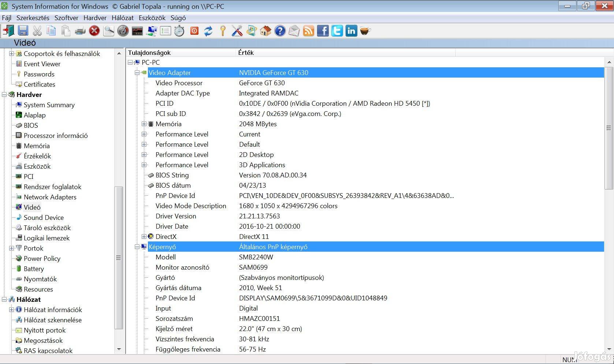Click the yellow key icon
This screenshot has width=614, height=364.
coord(223,31)
